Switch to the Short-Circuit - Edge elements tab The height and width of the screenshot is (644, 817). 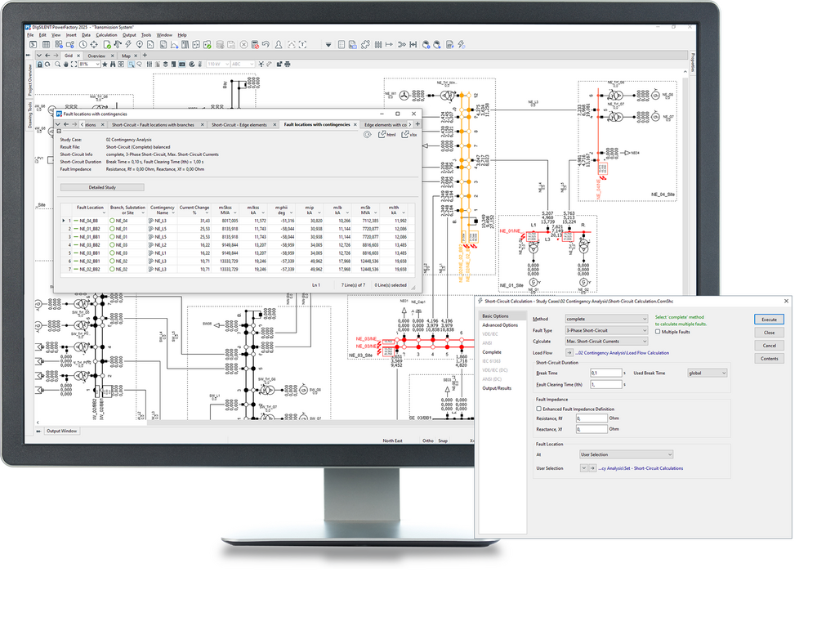(239, 124)
